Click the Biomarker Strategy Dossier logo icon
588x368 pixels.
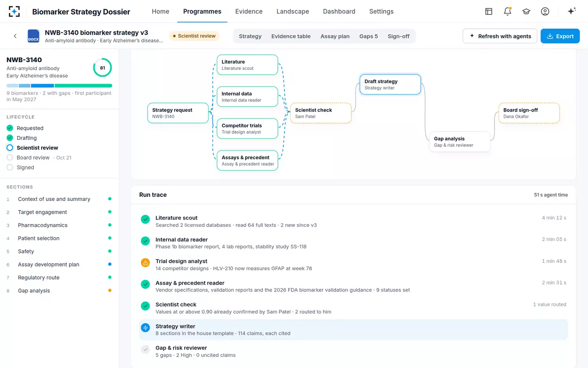tap(14, 11)
